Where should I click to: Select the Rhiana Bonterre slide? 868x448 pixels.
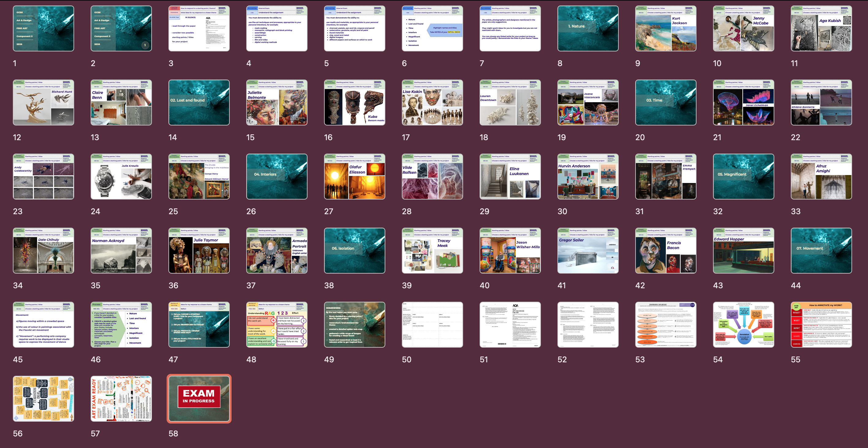(821, 103)
